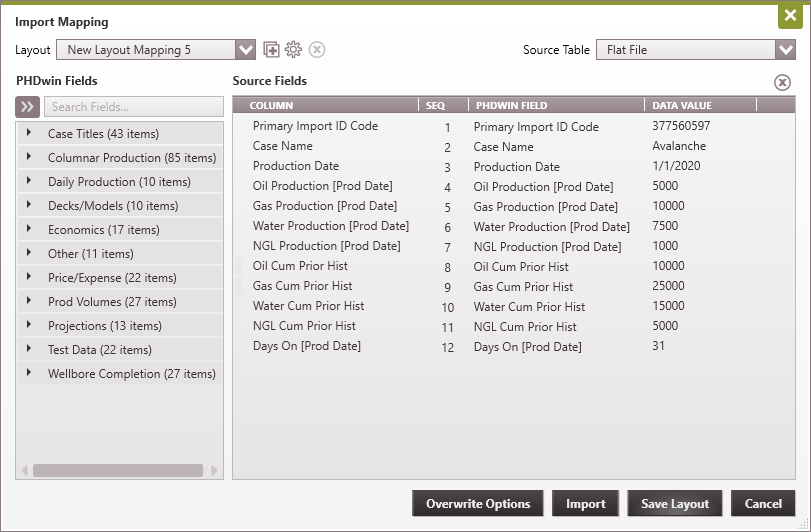Click data value 7500
Screen dimensions: 811x532
point(665,226)
